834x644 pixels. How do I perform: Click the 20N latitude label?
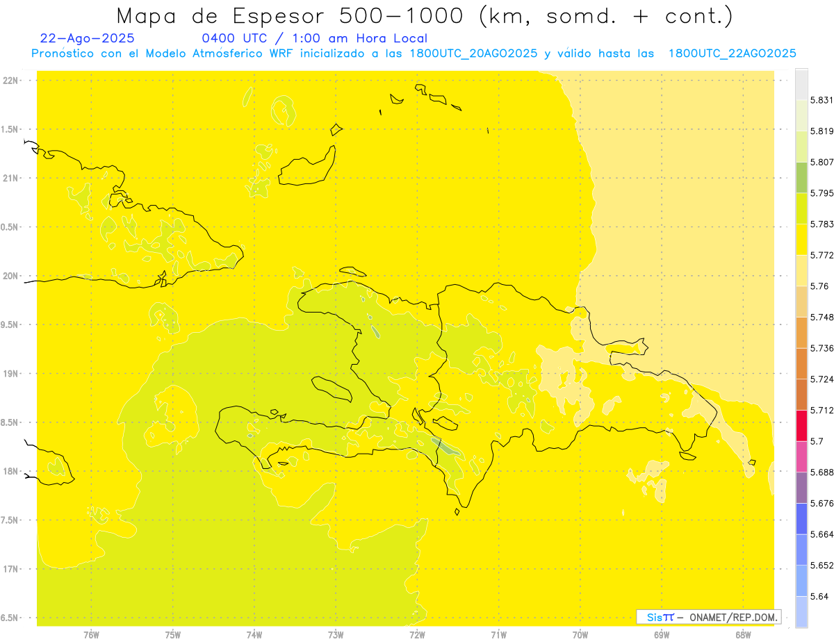coord(11,276)
